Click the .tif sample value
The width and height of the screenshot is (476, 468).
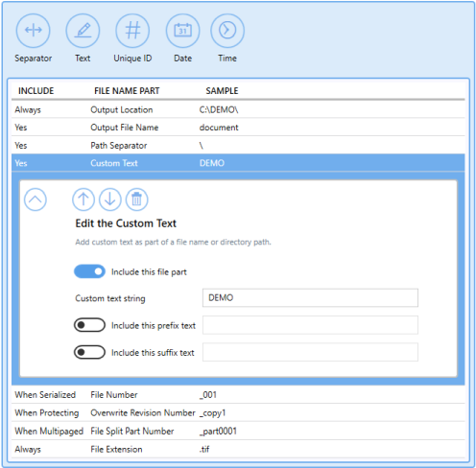pyautogui.click(x=204, y=449)
